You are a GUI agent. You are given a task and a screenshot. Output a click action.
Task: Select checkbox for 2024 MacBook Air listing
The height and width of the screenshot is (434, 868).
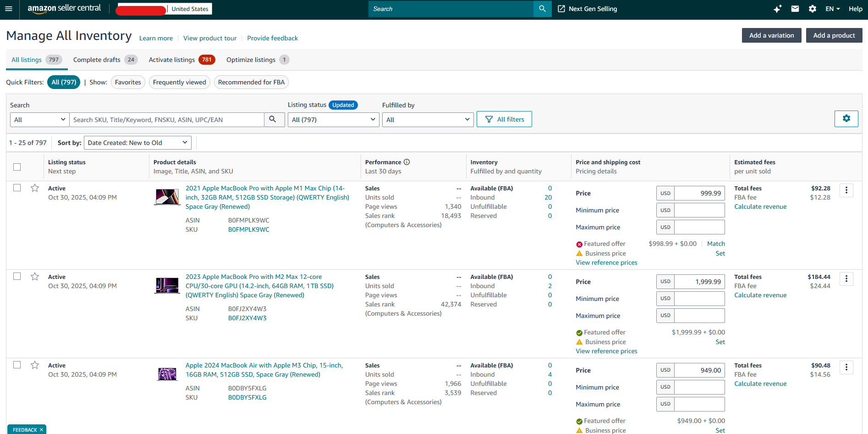pos(17,365)
